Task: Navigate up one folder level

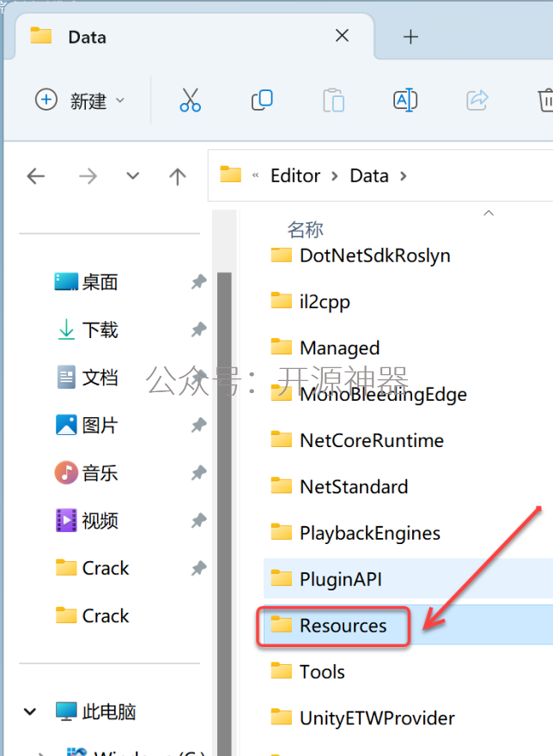Action: [178, 177]
